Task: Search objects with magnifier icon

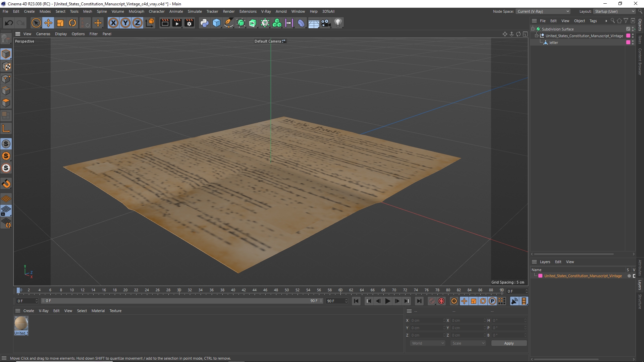Action: point(612,21)
